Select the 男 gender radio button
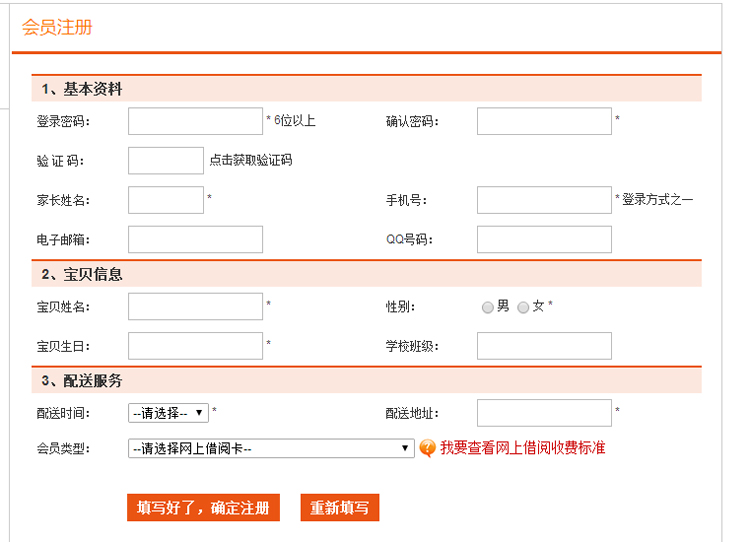 click(487, 307)
